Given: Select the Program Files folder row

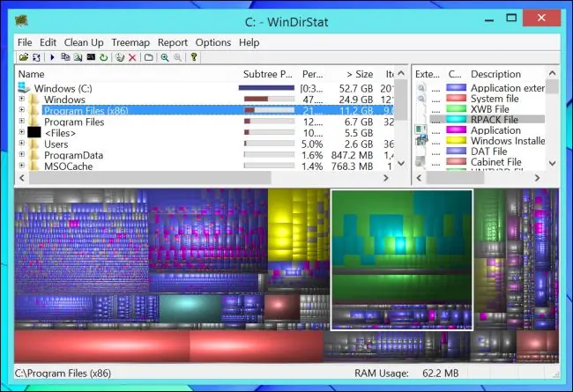Looking at the screenshot, I should (x=74, y=122).
